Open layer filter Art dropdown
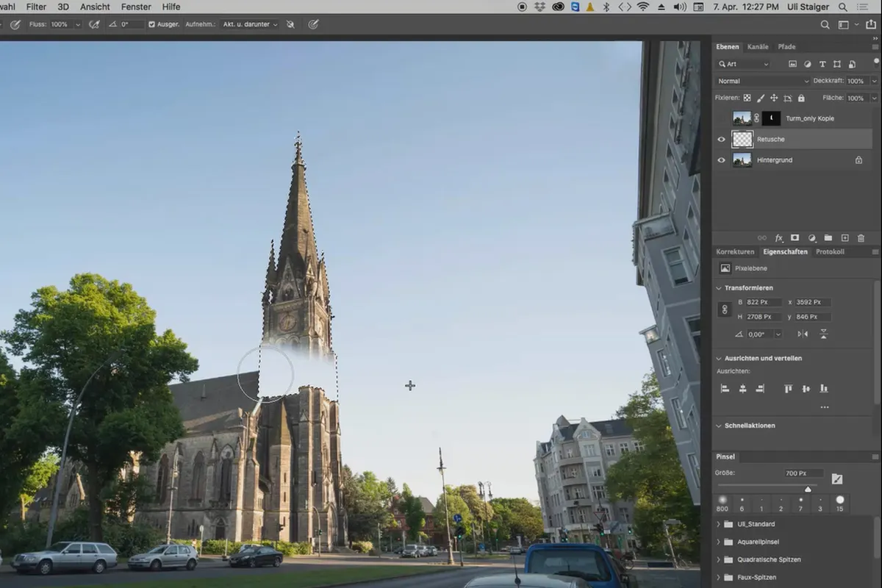882x588 pixels. 744,64
